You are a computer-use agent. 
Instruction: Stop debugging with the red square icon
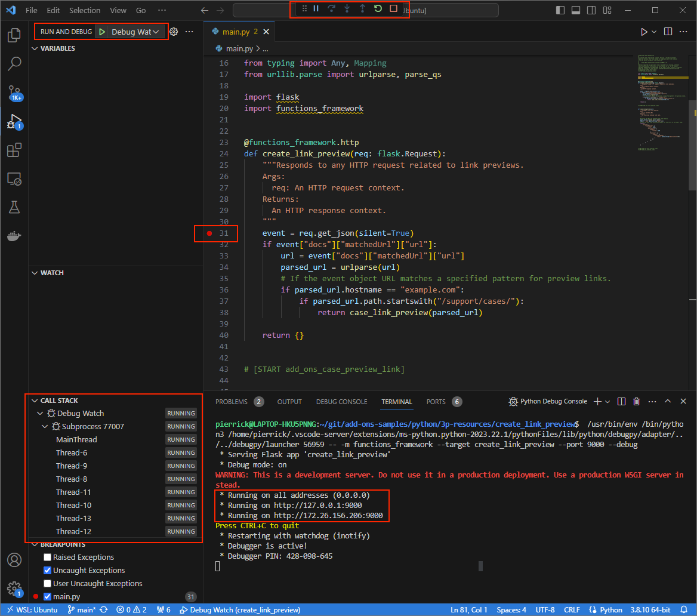393,9
